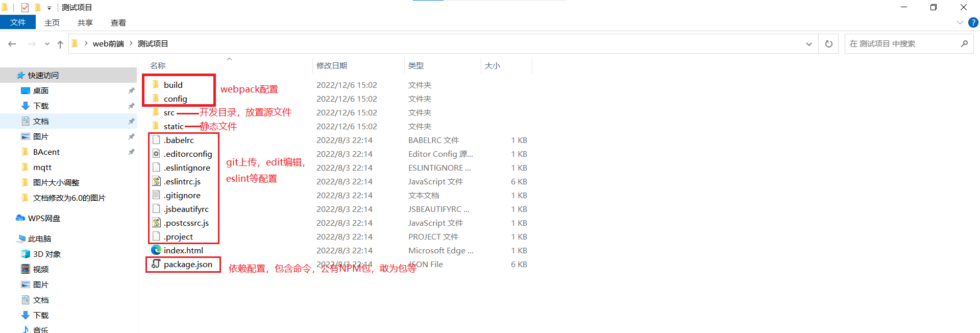Image resolution: width=980 pixels, height=333 pixels.
Task: Click the web前端 breadcrumb segment
Action: coord(108,44)
